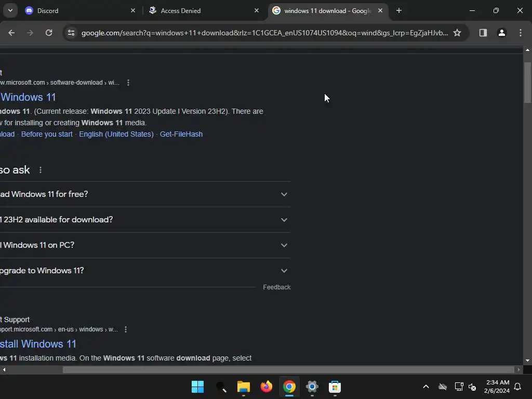Open more options for support.microsoft.com result
Image resolution: width=532 pixels, height=399 pixels.
click(126, 329)
